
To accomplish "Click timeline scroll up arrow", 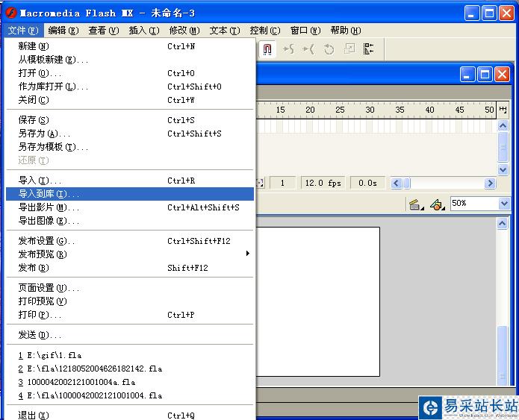I will [503, 125].
